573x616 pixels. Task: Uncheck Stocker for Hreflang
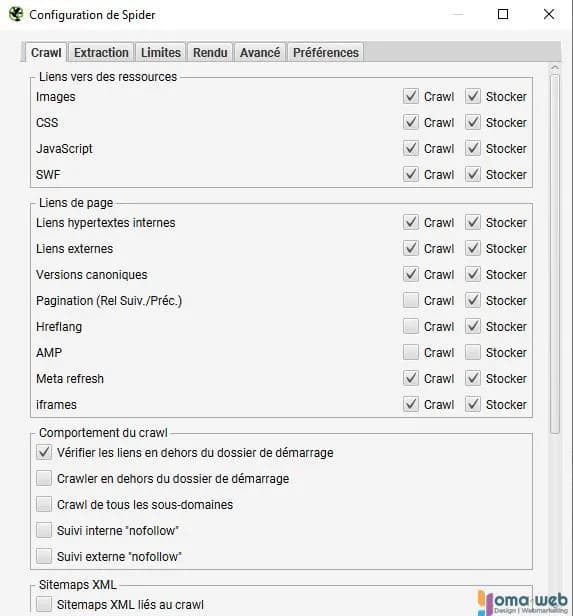[x=473, y=326]
